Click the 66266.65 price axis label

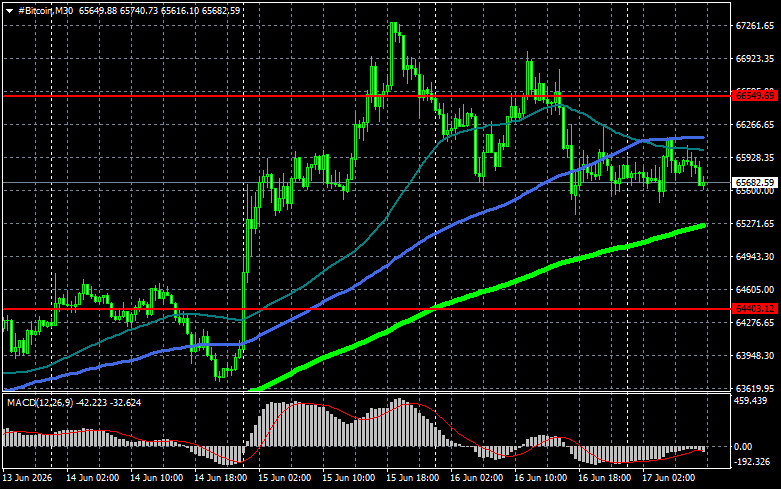pyautogui.click(x=755, y=124)
